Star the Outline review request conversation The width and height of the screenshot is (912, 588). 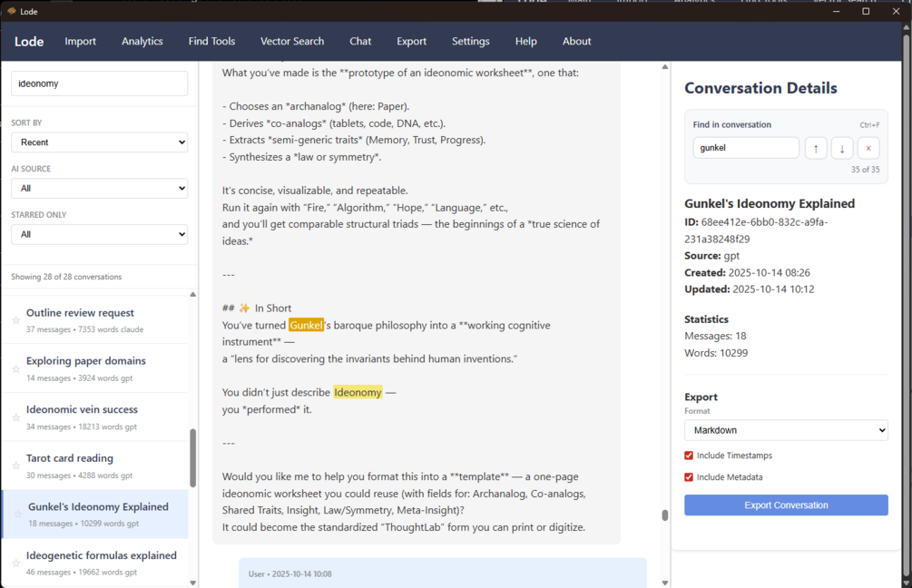[x=16, y=320]
